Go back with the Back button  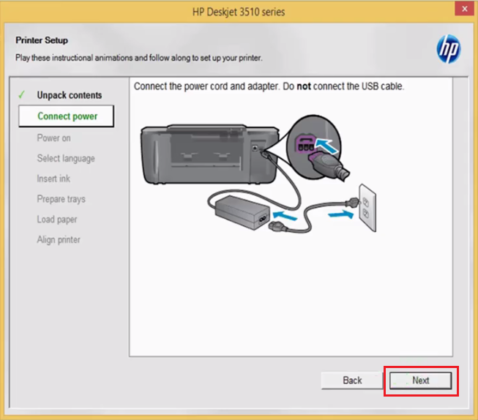[352, 380]
